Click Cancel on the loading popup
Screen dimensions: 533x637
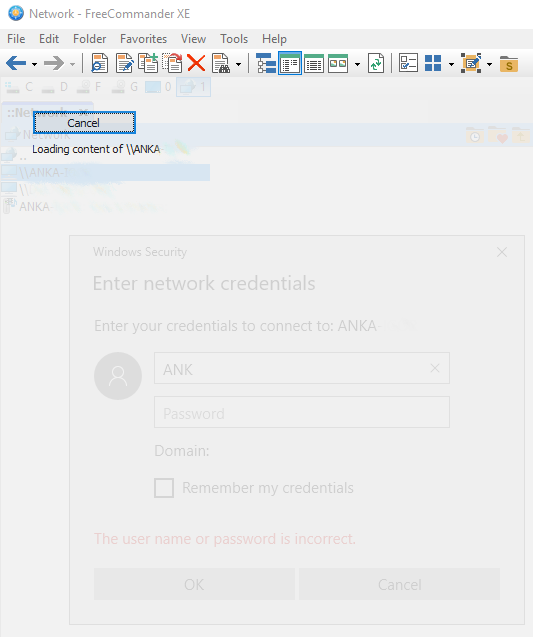(x=84, y=122)
